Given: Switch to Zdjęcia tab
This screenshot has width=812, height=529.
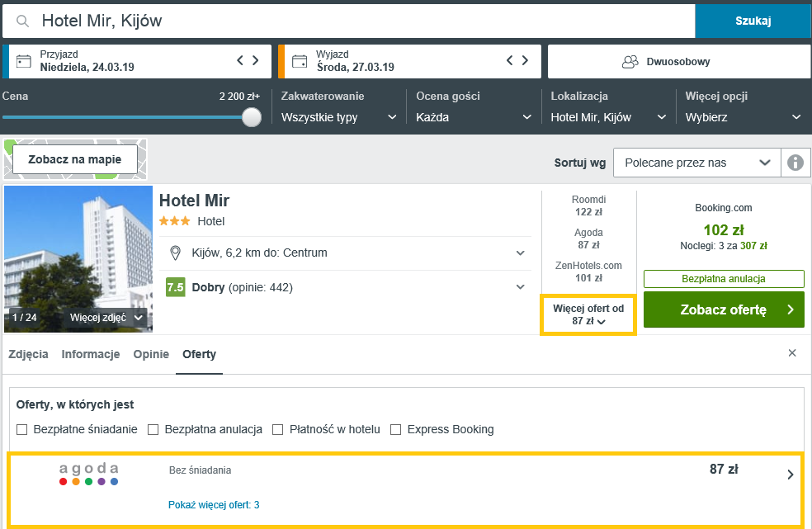Looking at the screenshot, I should 29,354.
